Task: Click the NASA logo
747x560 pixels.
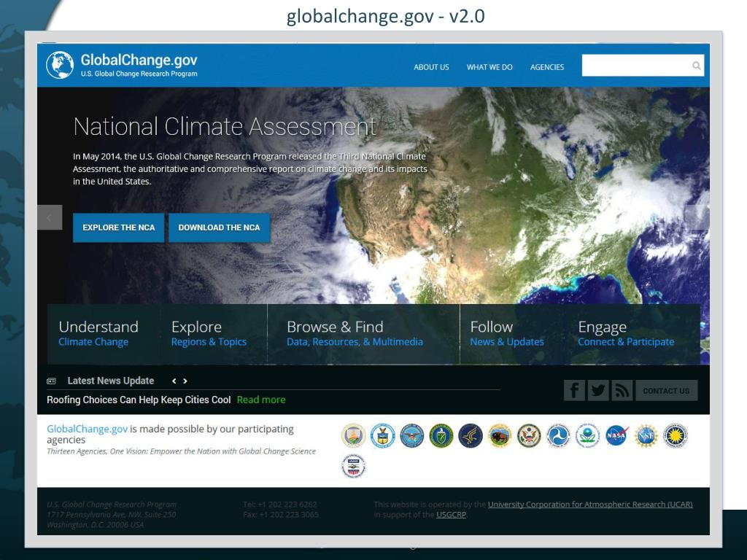Action: [x=616, y=436]
